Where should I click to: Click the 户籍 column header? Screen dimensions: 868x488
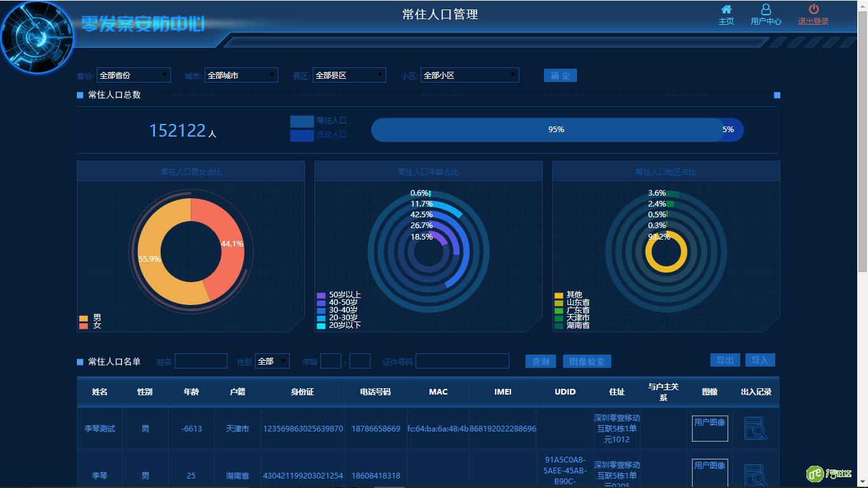click(238, 392)
